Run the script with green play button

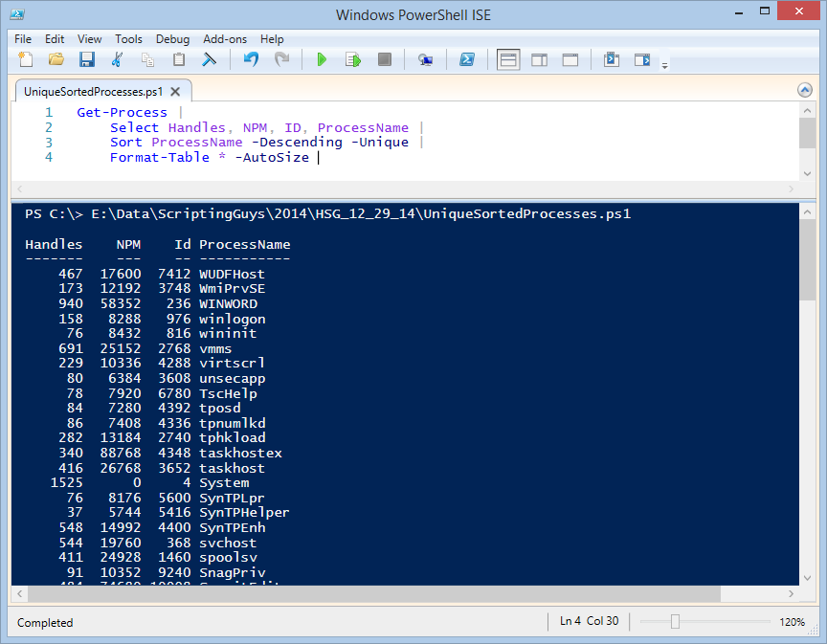point(322,60)
